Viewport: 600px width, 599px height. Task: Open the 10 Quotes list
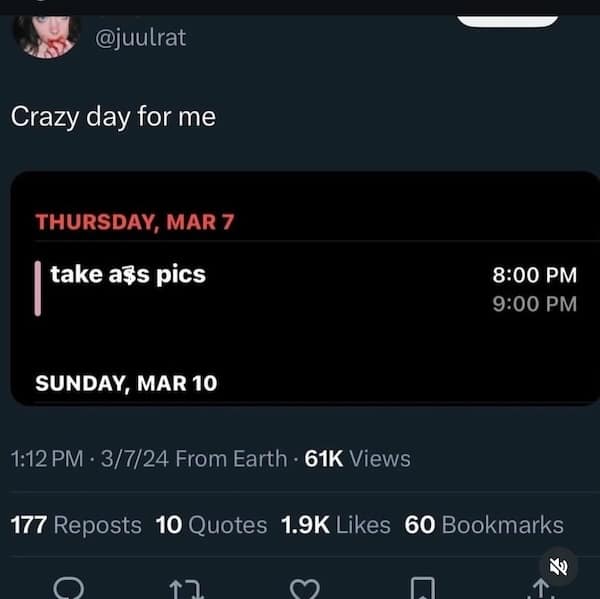coord(212,524)
